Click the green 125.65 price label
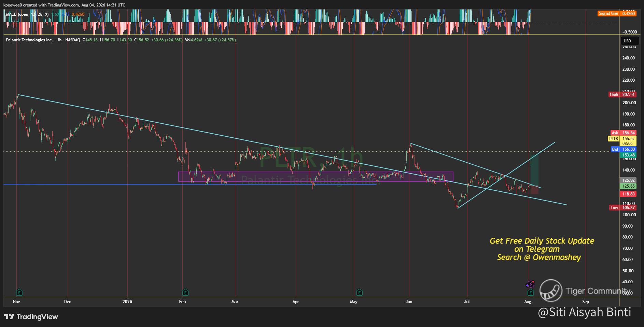Viewport: 644px width, 327px height. point(628,186)
